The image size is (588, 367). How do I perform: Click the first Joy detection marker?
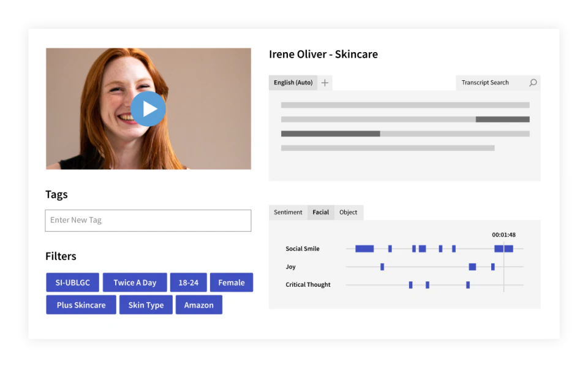click(382, 267)
